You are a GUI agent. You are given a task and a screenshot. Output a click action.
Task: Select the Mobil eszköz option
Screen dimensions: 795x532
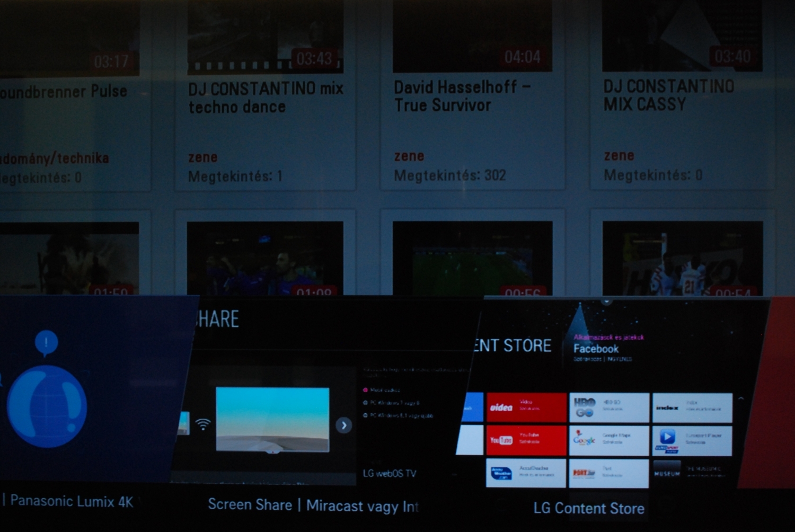point(382,390)
